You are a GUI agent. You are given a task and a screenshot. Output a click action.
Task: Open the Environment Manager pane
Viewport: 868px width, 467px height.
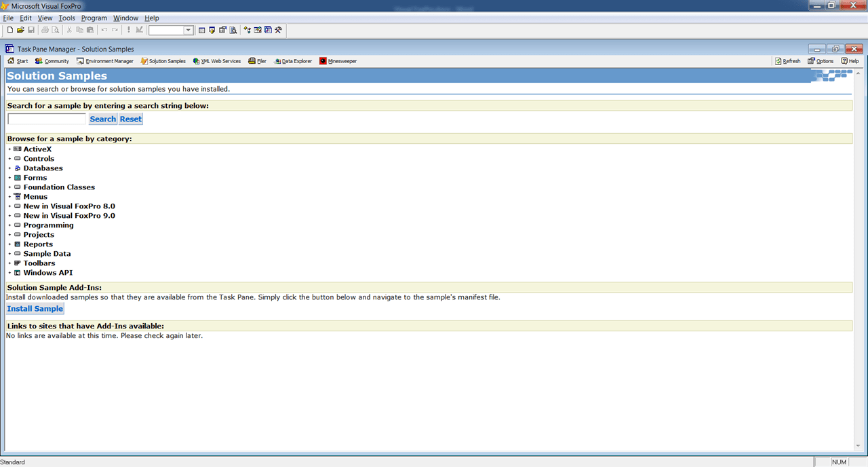point(105,61)
